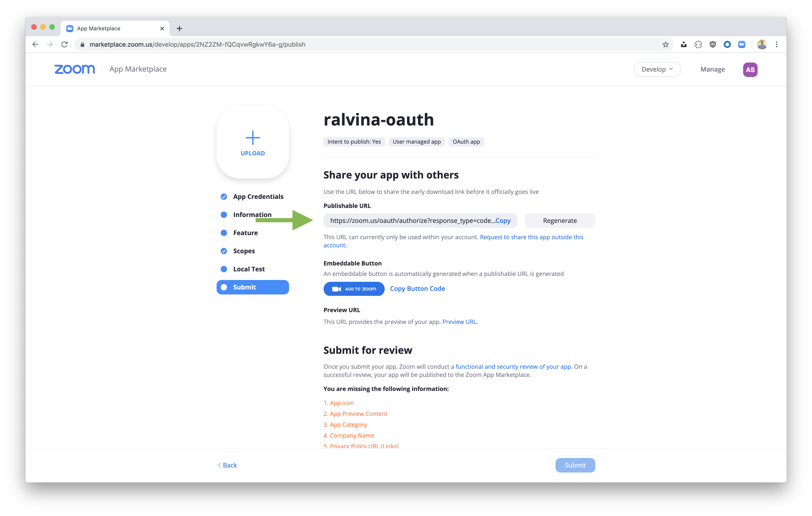
Task: Expand the Develop dropdown
Action: pyautogui.click(x=657, y=70)
